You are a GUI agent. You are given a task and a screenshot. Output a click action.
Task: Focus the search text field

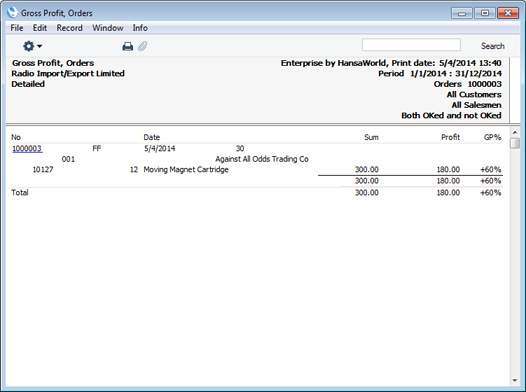411,45
